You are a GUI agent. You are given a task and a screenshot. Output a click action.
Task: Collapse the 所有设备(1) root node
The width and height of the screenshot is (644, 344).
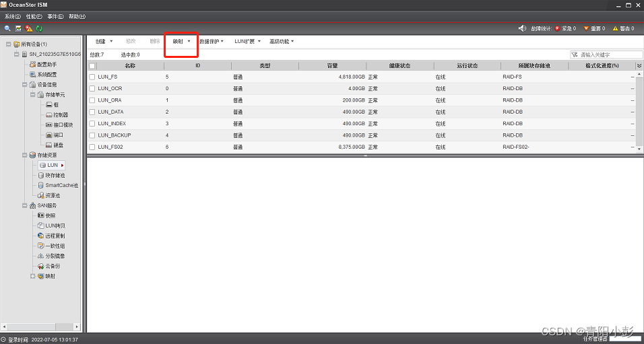[x=9, y=44]
